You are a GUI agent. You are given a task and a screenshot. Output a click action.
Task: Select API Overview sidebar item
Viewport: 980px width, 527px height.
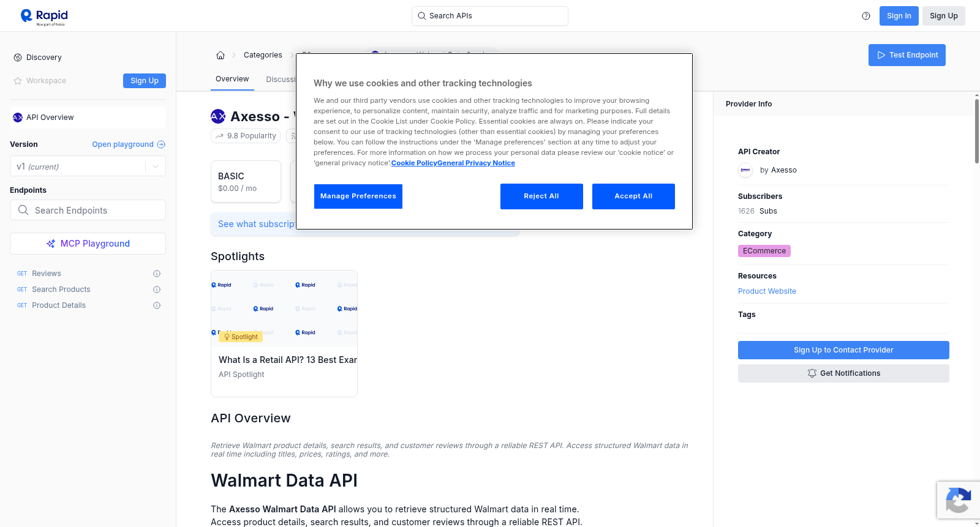88,118
